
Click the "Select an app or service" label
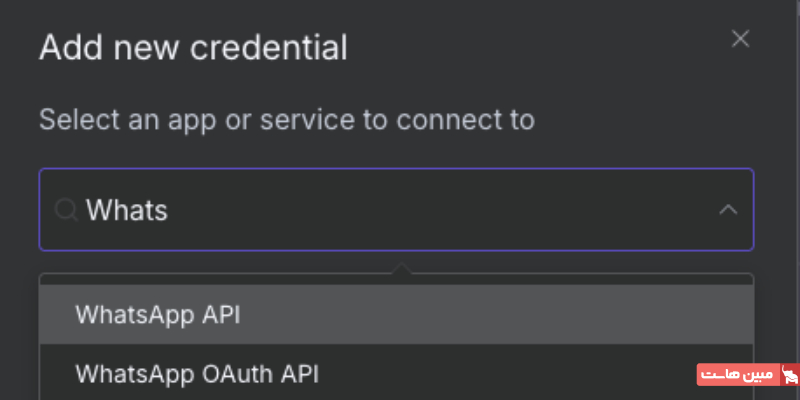pos(286,121)
